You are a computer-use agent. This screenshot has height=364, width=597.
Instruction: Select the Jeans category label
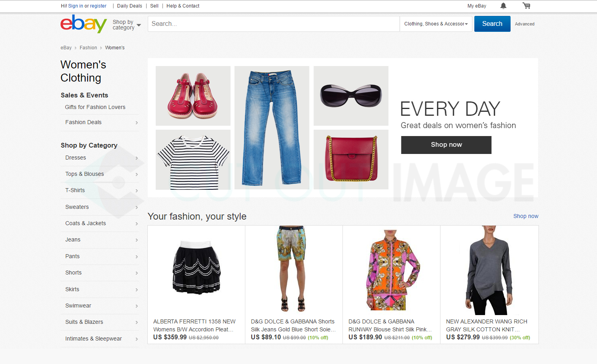click(x=73, y=239)
